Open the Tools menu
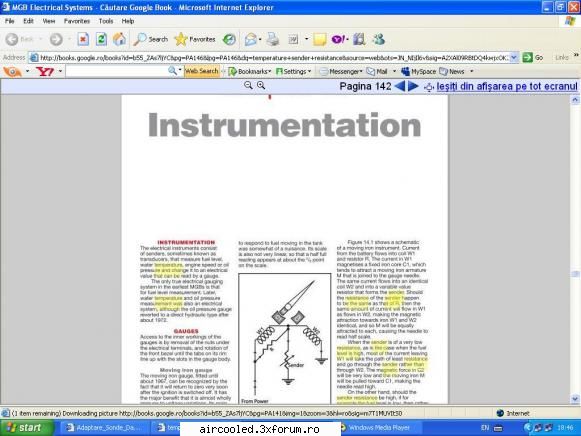 pyautogui.click(x=106, y=21)
